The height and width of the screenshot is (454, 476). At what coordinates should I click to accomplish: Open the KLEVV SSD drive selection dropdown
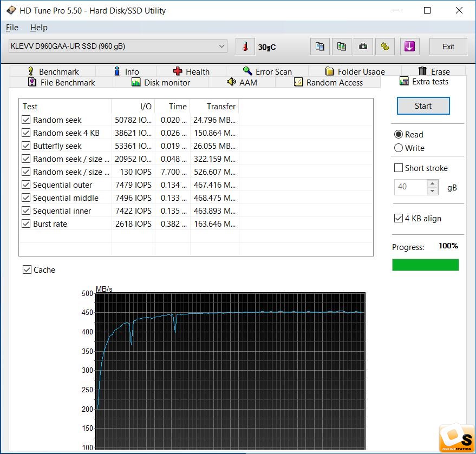pos(118,46)
